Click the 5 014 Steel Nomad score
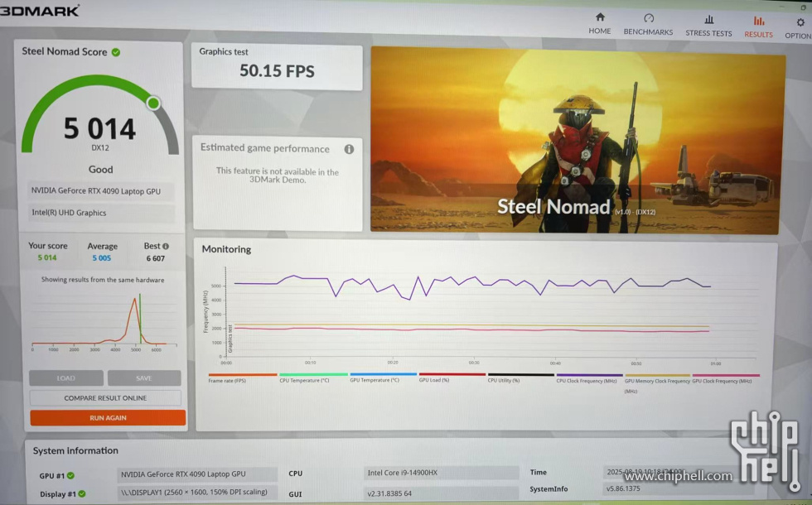 [x=100, y=128]
